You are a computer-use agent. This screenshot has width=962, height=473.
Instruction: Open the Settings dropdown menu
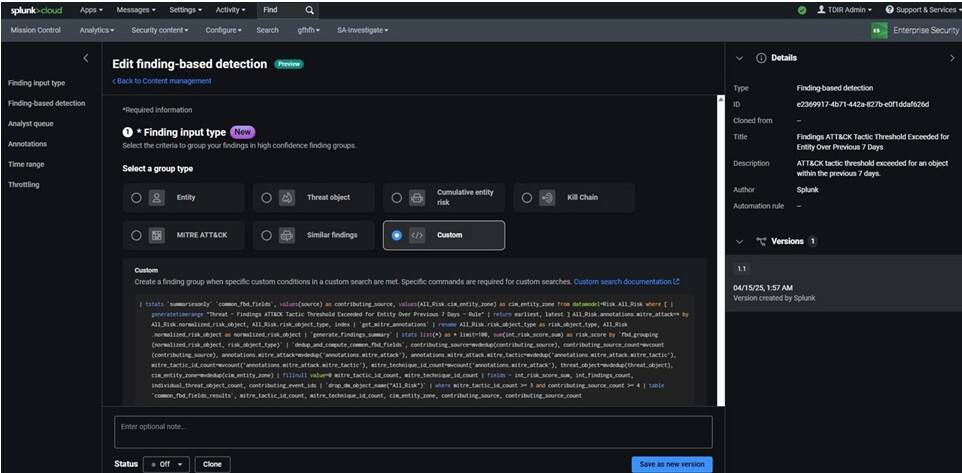tap(186, 10)
